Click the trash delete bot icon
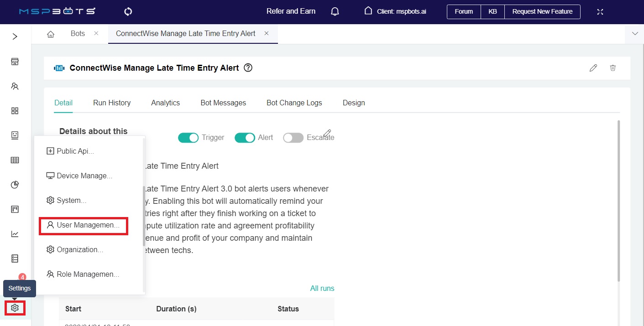This screenshot has height=326, width=644. click(613, 68)
